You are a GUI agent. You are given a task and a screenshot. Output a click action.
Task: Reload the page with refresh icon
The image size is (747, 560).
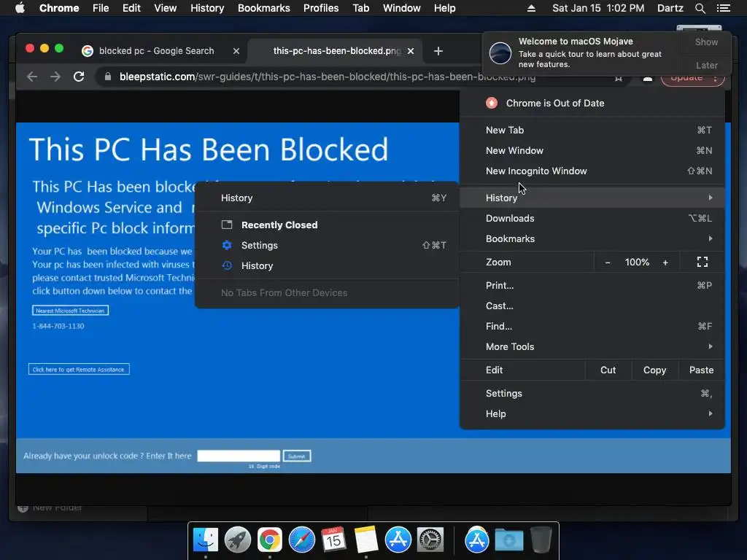(x=79, y=77)
